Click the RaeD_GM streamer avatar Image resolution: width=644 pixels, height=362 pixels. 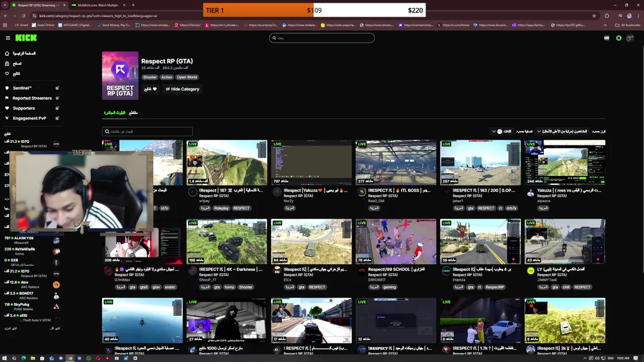tap(361, 192)
